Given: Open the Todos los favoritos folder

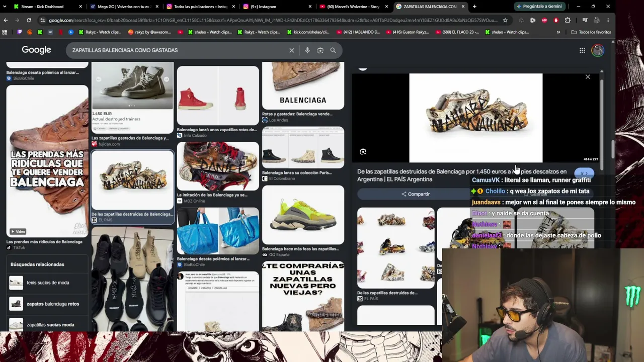Looking at the screenshot, I should tap(591, 32).
